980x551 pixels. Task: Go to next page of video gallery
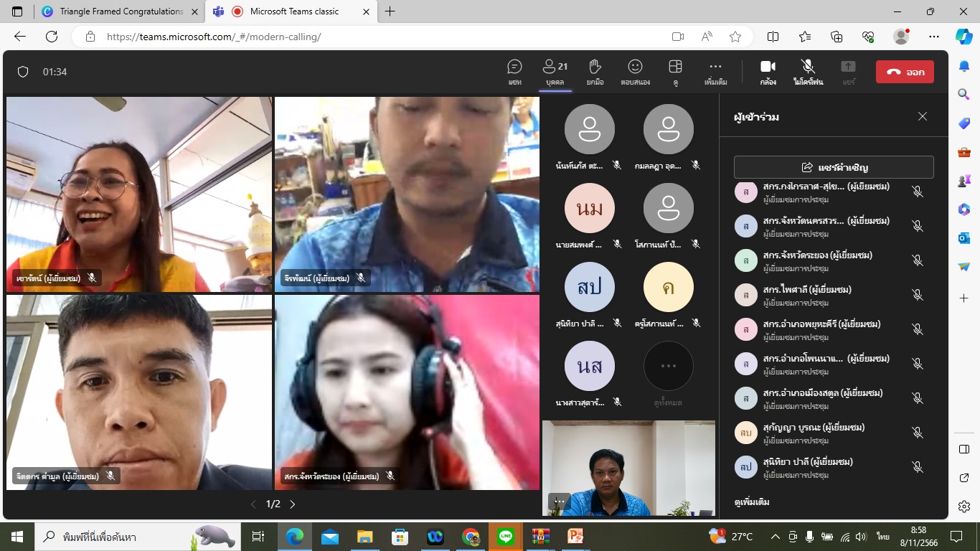click(x=293, y=504)
